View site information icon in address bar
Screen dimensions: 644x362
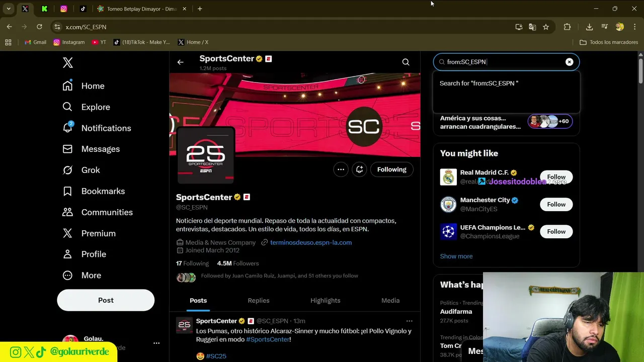click(57, 27)
